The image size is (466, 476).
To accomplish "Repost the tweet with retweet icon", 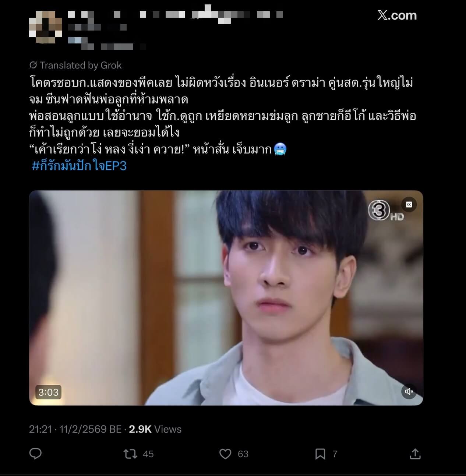I will (x=130, y=454).
